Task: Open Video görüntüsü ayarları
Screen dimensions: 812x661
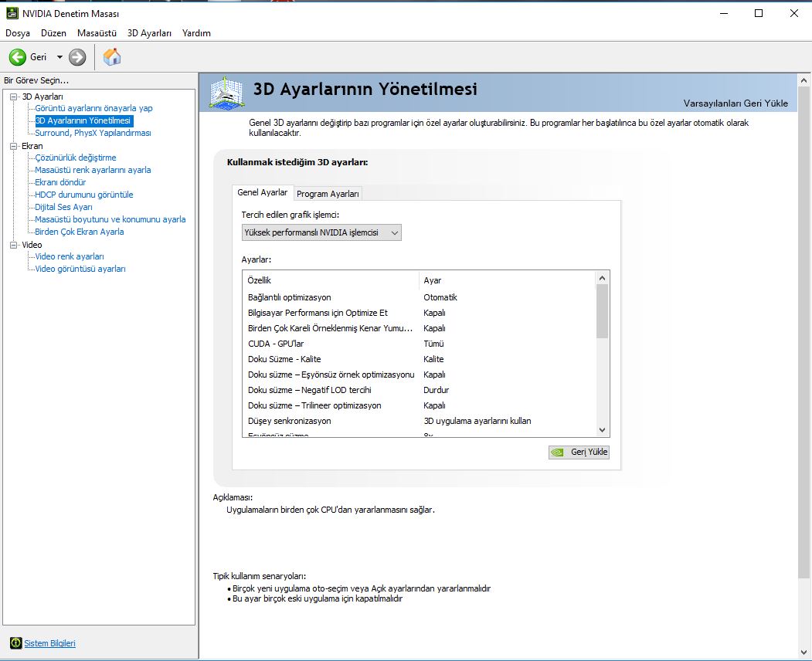Action: [x=80, y=269]
